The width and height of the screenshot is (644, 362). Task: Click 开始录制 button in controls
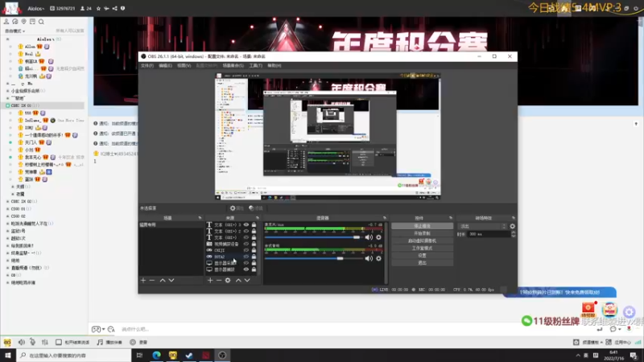422,233
